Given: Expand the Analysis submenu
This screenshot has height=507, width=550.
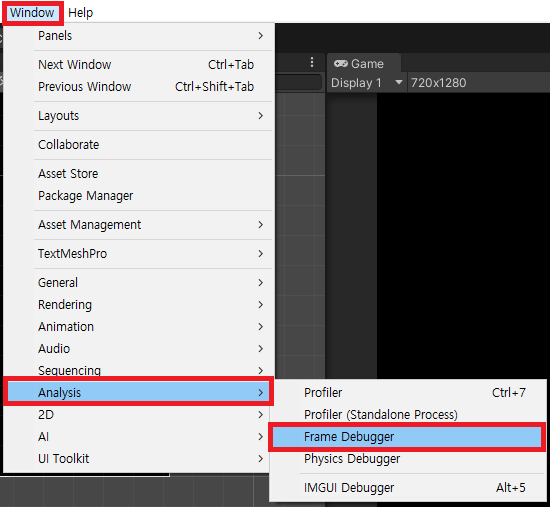Looking at the screenshot, I should pos(139,393).
